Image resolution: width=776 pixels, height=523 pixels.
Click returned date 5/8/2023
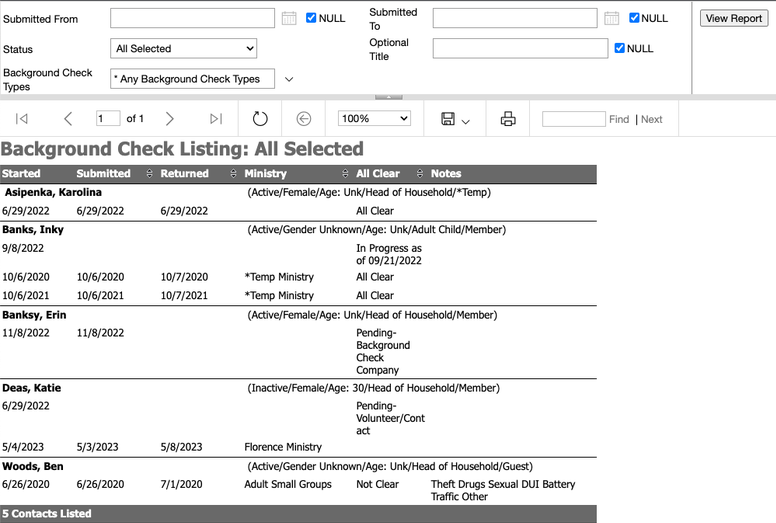click(x=181, y=447)
